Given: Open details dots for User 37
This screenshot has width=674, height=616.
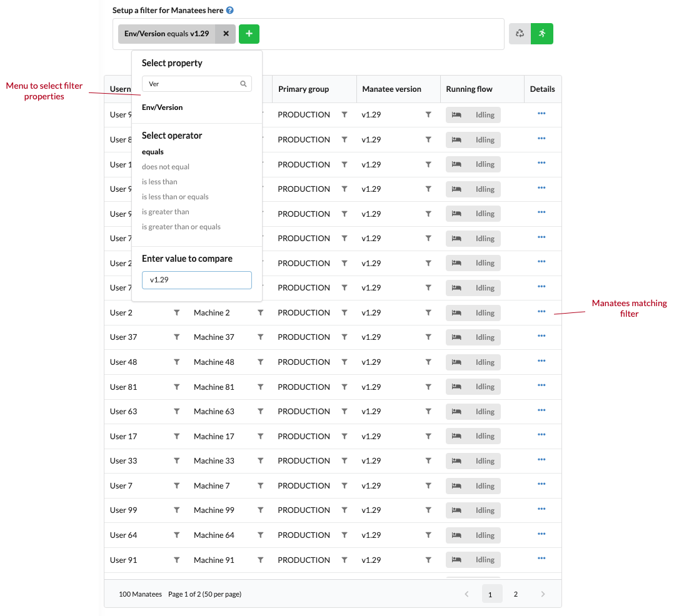Looking at the screenshot, I should point(541,336).
